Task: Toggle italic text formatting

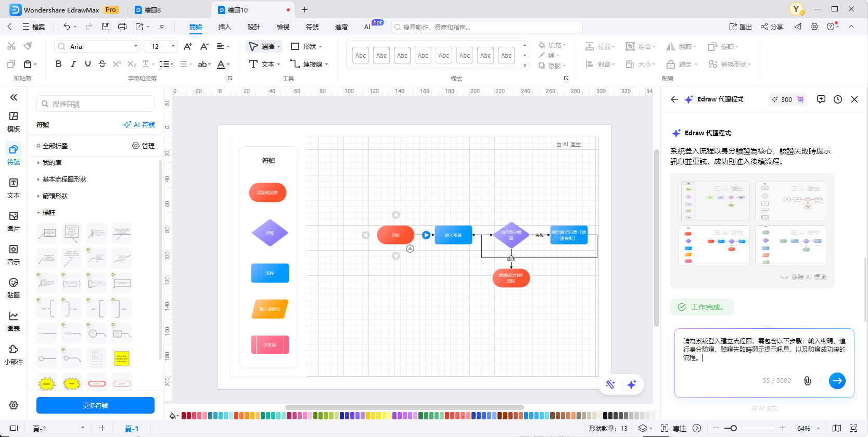Action: (x=73, y=64)
